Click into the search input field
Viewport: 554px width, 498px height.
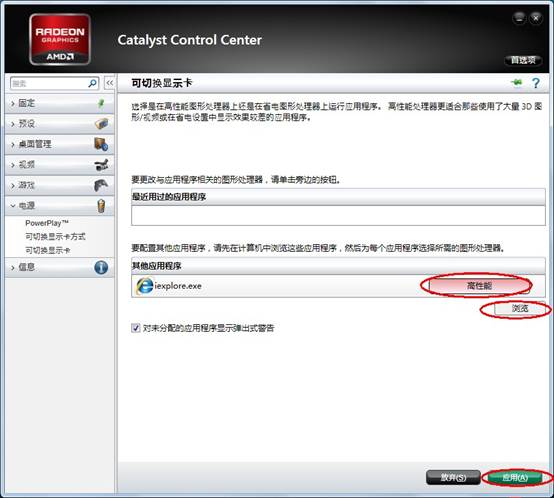pos(49,83)
